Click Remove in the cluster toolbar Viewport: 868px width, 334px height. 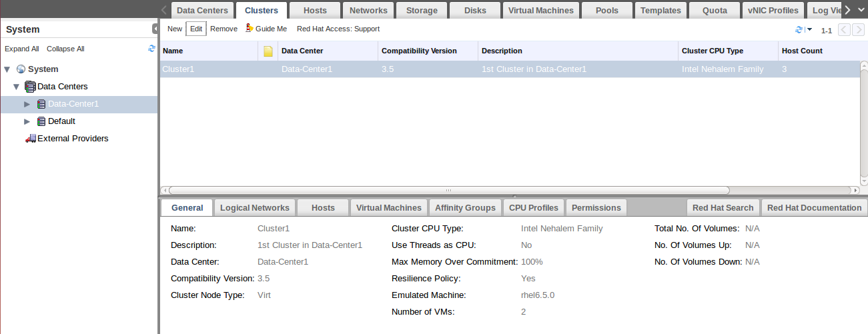click(224, 29)
